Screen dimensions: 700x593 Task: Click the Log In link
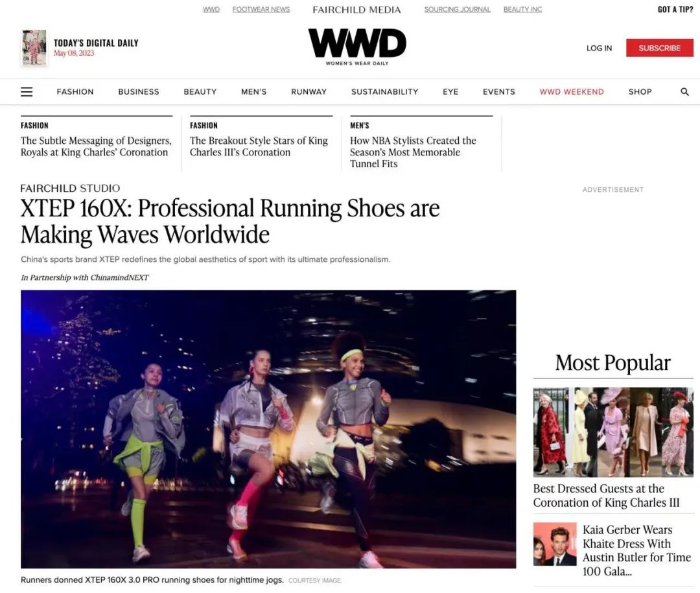coord(598,48)
